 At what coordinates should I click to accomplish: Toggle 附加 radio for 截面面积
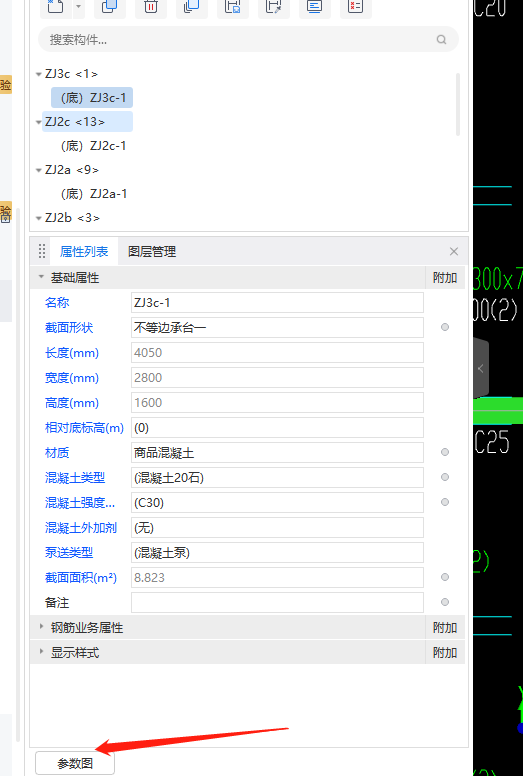(445, 577)
